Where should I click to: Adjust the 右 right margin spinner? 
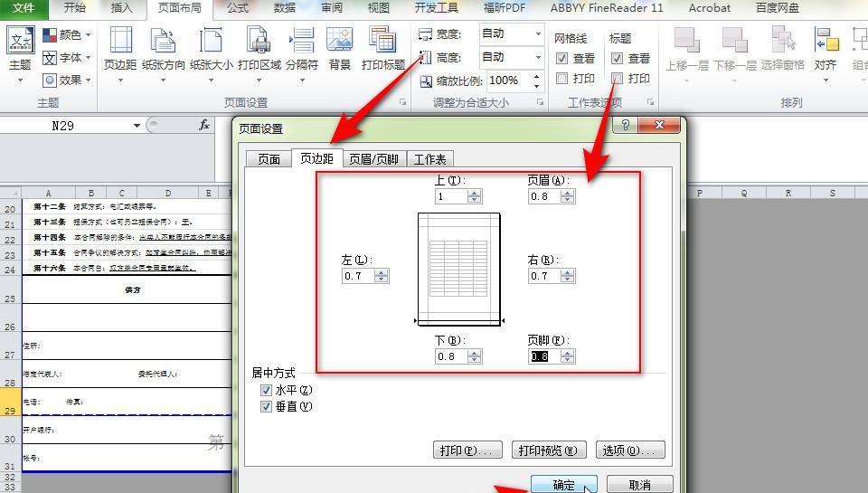(568, 276)
